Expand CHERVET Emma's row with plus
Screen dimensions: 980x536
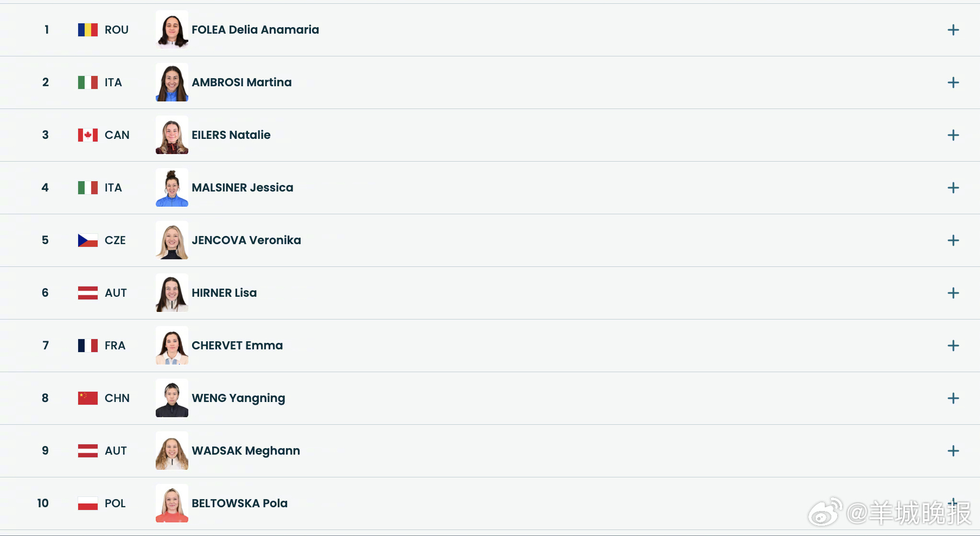953,346
